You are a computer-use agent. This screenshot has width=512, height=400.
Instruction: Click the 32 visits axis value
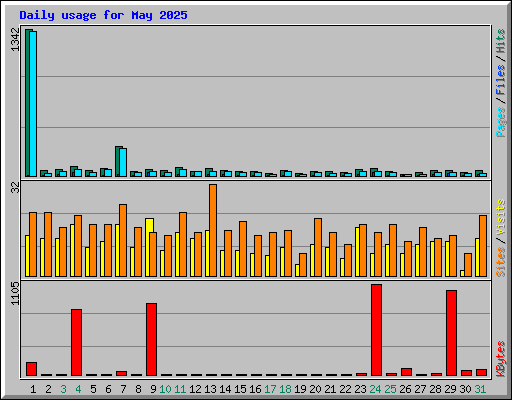point(15,188)
